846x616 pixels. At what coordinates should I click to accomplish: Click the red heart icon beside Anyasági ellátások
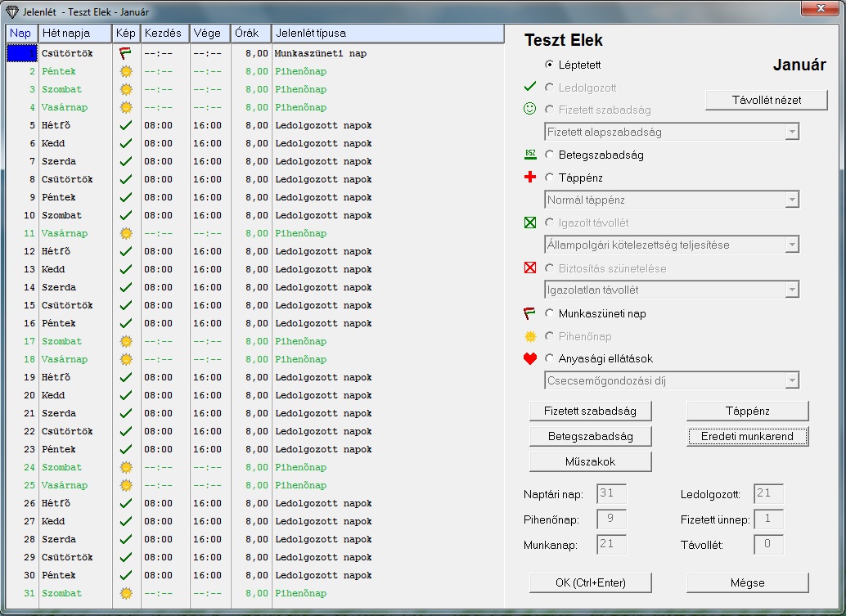pyautogui.click(x=530, y=358)
